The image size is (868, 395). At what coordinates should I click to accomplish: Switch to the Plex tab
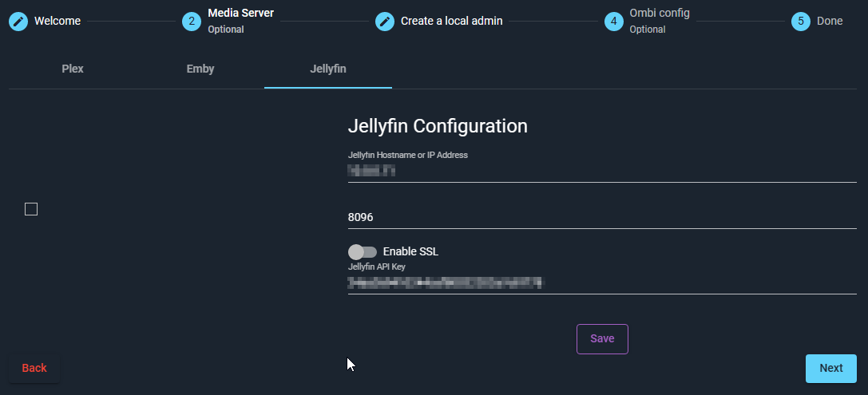pyautogui.click(x=73, y=69)
